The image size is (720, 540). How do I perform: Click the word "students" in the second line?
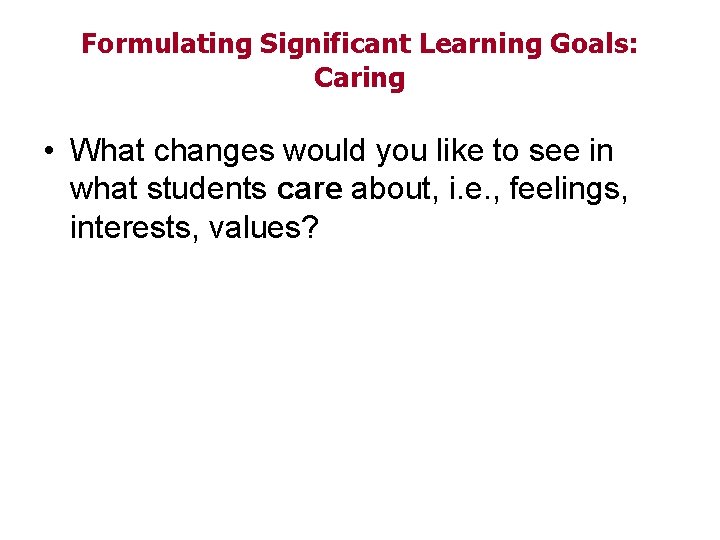208,190
